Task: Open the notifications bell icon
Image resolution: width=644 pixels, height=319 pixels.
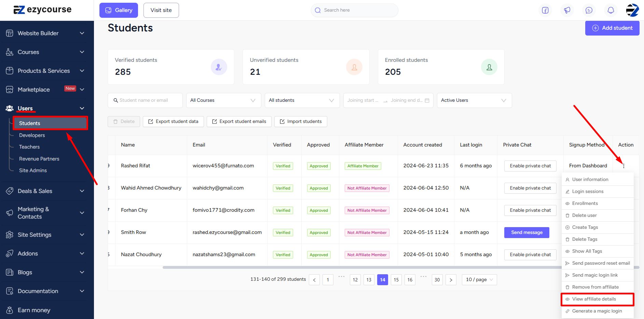Action: pos(611,10)
